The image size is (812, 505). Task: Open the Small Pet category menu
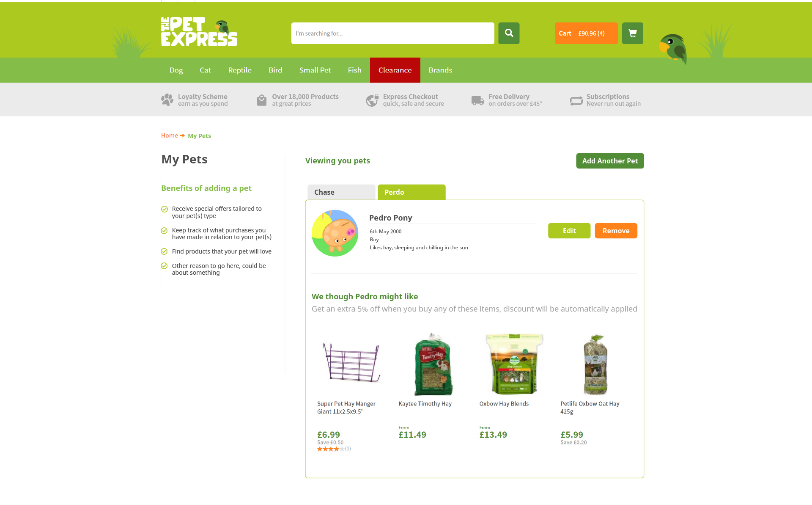[x=315, y=70]
